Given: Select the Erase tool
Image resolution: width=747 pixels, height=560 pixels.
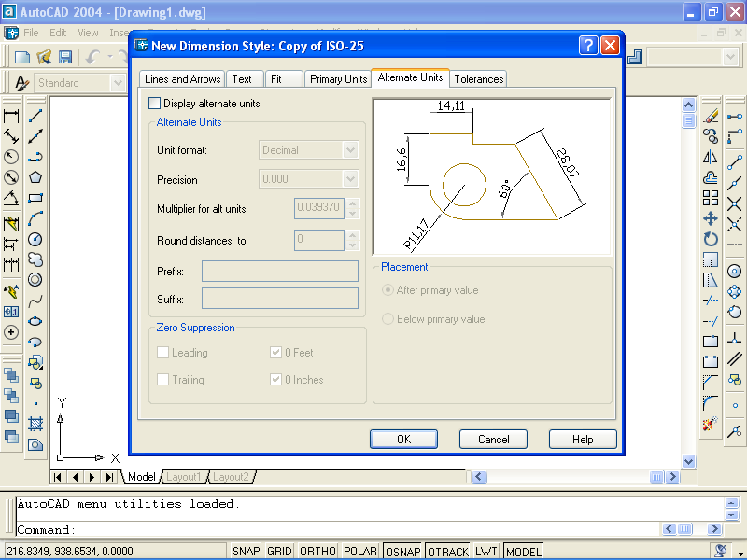Looking at the screenshot, I should tap(711, 116).
